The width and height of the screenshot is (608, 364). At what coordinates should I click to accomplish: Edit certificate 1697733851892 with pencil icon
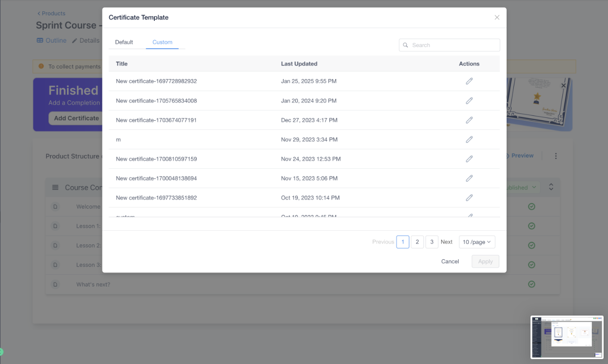click(469, 198)
